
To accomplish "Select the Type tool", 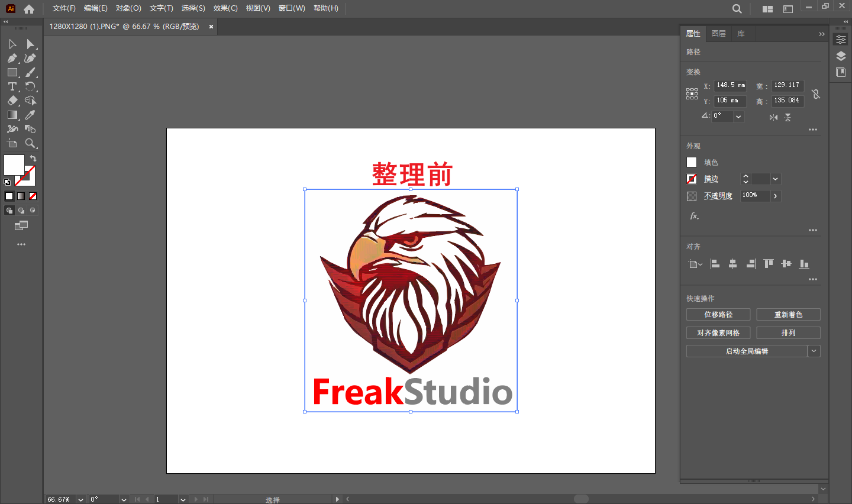I will click(x=12, y=86).
